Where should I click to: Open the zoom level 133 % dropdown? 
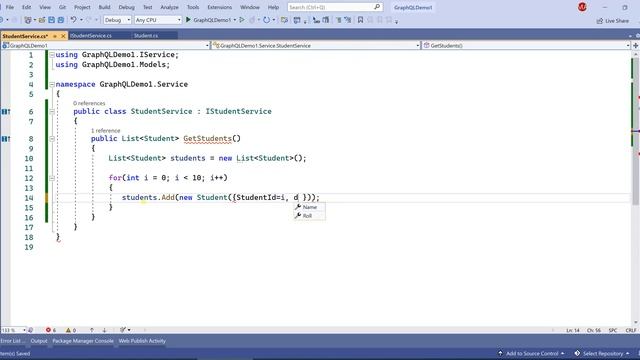pyautogui.click(x=13, y=330)
